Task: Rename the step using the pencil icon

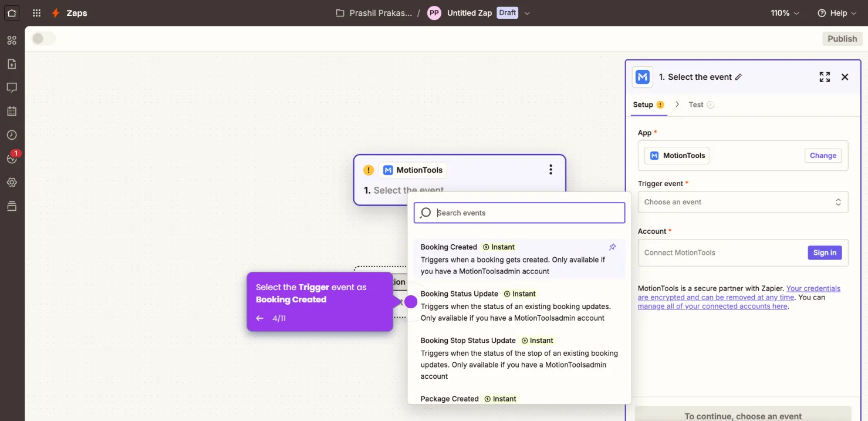Action: coord(739,76)
